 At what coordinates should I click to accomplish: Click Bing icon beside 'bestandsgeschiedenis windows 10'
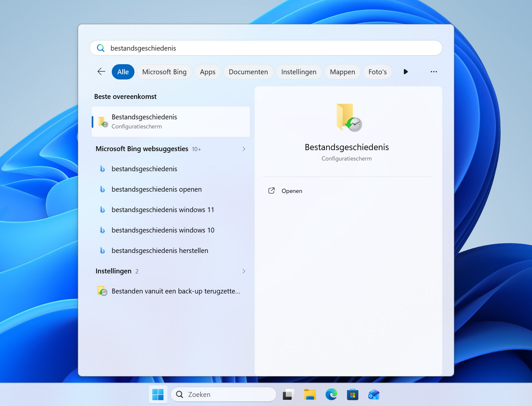tap(102, 230)
